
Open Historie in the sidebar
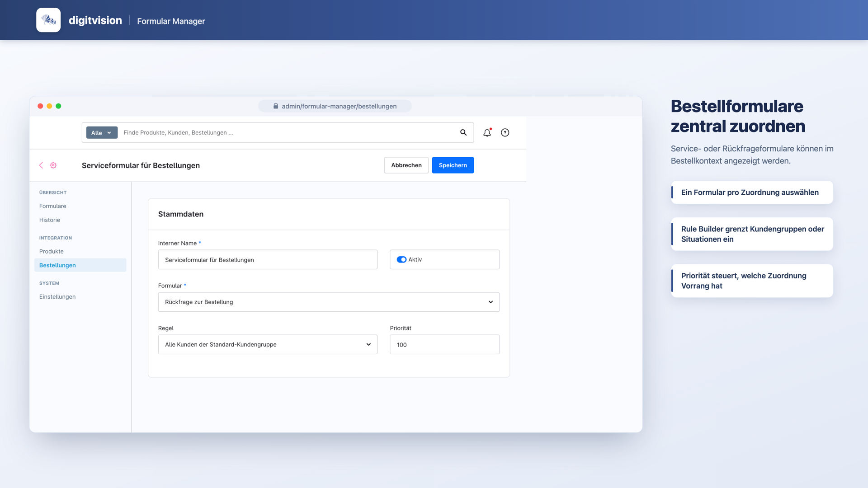pos(50,220)
